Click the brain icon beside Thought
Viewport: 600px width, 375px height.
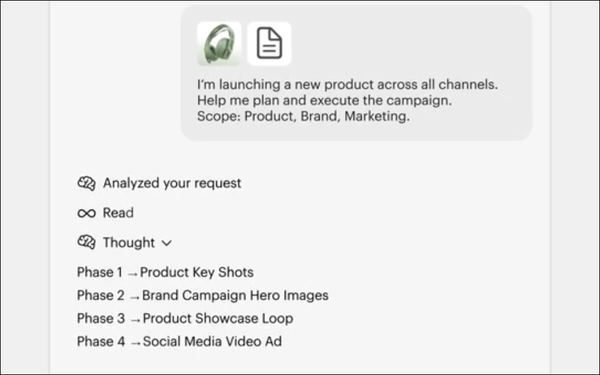coord(86,242)
